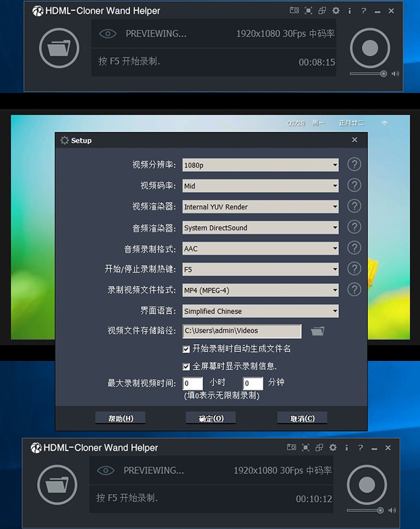Toggle preview eye in top Wand Helper window
This screenshot has width=420, height=529.
[x=108, y=34]
